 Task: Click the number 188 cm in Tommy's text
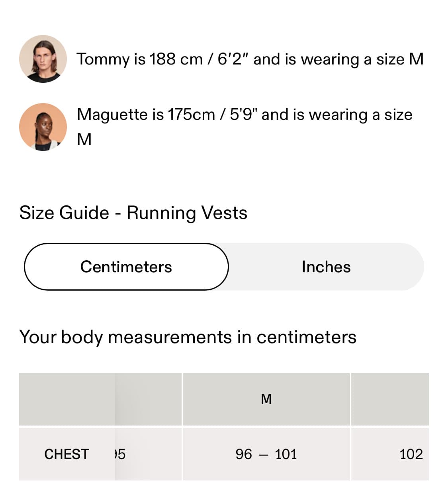pos(176,59)
